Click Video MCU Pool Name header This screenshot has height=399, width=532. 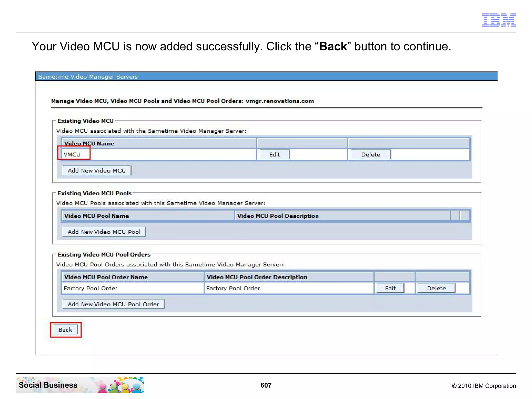(x=148, y=216)
